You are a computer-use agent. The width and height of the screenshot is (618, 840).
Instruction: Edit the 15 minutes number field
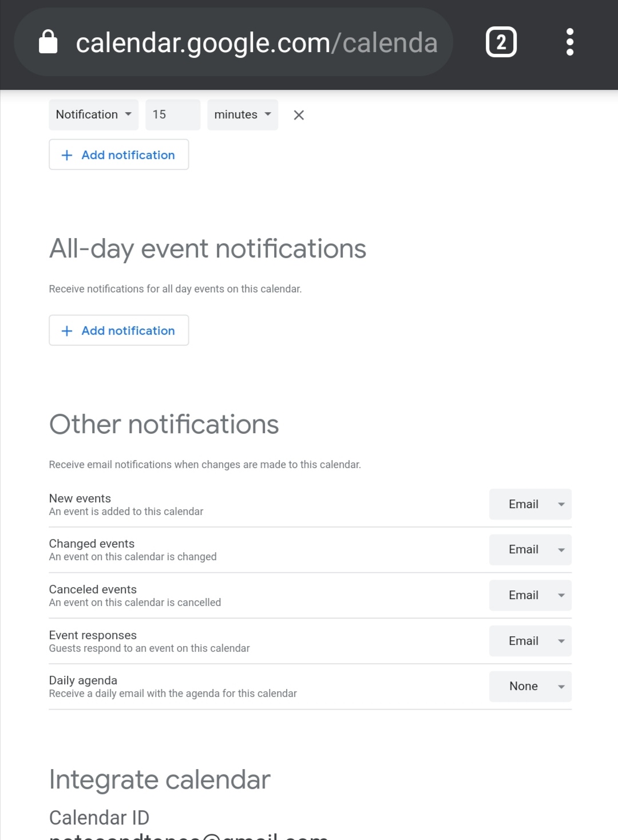172,114
